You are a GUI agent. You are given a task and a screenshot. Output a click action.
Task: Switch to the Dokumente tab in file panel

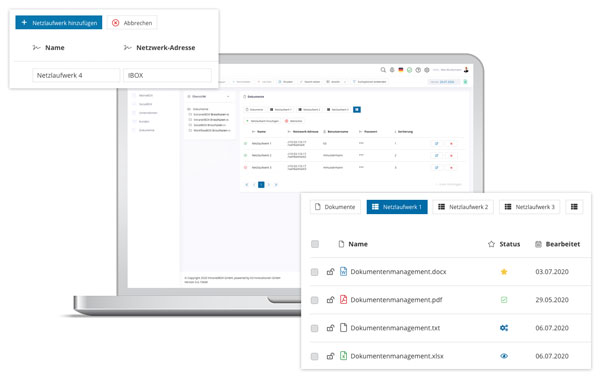[x=335, y=207]
